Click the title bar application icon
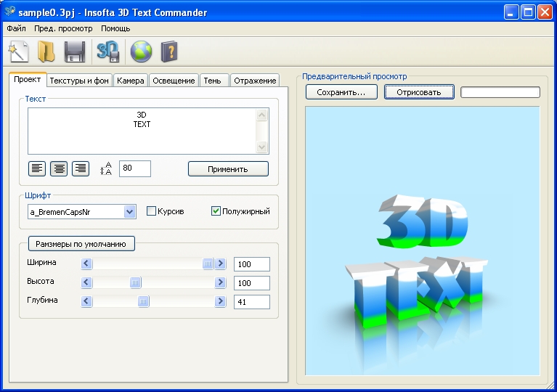Screen dimensions: 557x392 point(10,12)
